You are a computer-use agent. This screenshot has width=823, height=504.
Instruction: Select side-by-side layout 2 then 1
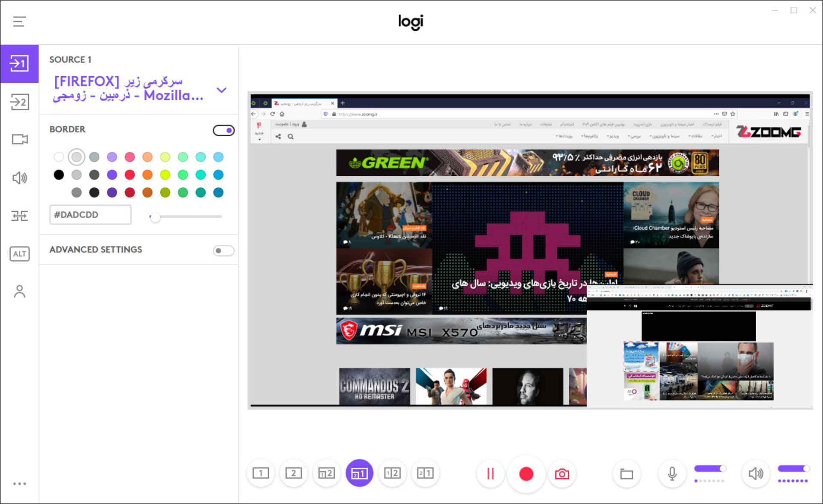425,473
